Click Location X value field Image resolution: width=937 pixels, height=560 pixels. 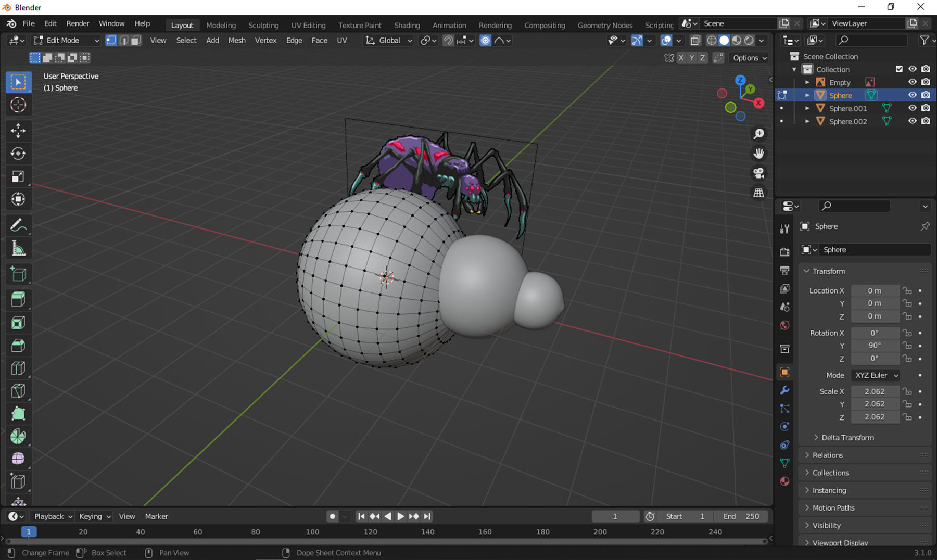(x=875, y=291)
